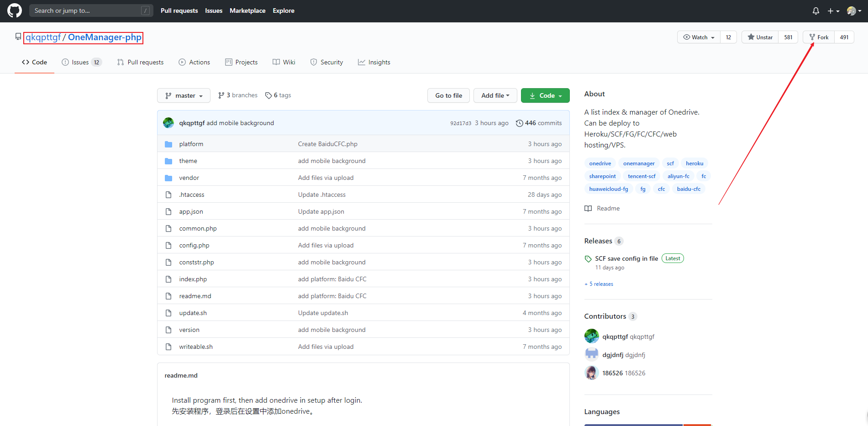The width and height of the screenshot is (868, 426).
Task: Open the Readme link in About
Action: (602, 208)
